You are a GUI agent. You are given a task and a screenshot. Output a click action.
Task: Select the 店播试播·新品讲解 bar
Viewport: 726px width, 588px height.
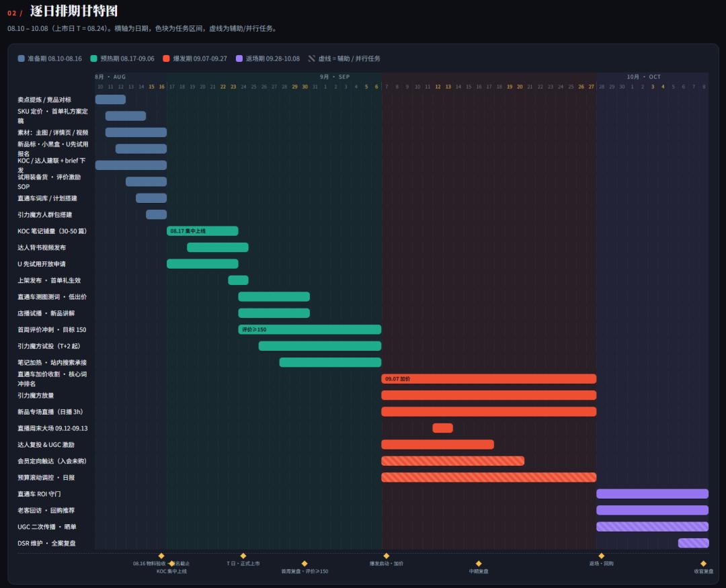(274, 313)
